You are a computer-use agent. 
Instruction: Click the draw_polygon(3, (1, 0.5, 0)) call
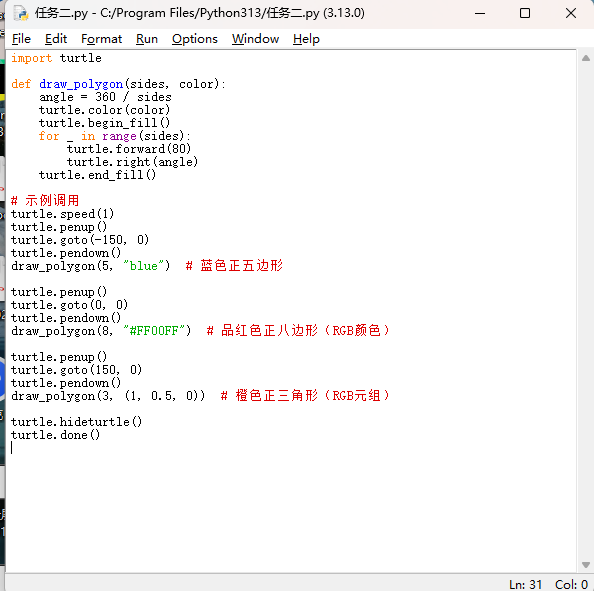coord(108,396)
